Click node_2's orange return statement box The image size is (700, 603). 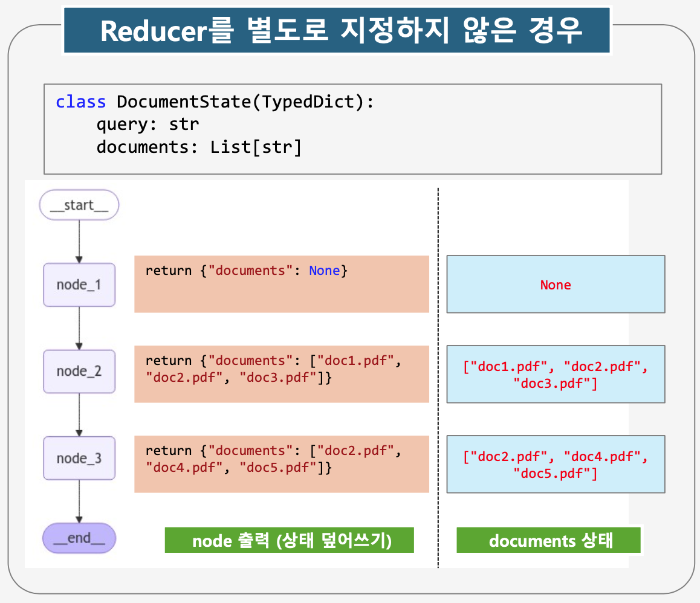(x=281, y=373)
